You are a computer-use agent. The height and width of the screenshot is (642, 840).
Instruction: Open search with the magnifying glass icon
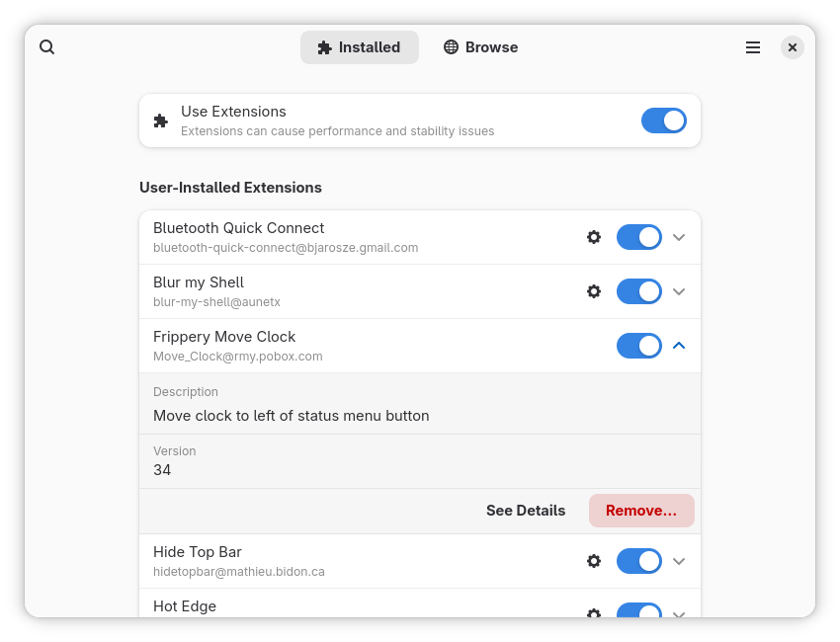tap(46, 46)
